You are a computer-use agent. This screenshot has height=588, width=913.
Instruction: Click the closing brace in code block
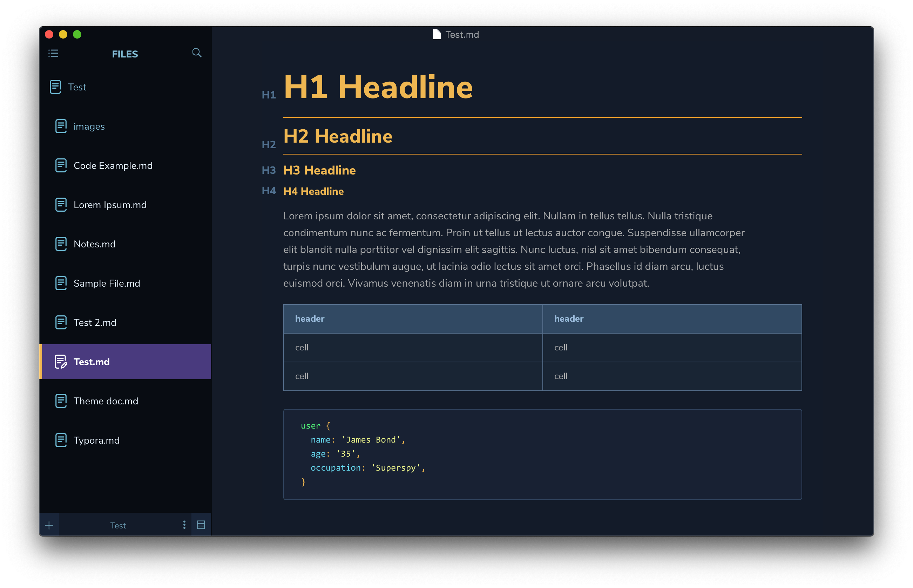[x=303, y=482]
